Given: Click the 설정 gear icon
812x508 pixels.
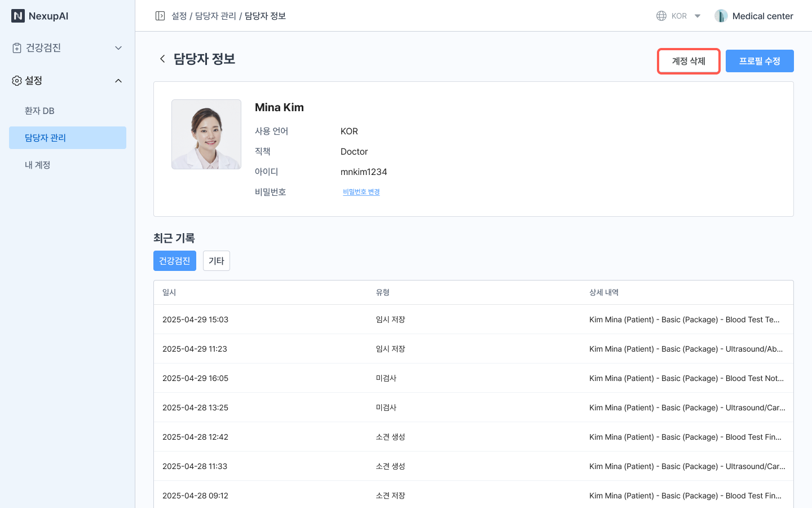Looking at the screenshot, I should (x=17, y=81).
